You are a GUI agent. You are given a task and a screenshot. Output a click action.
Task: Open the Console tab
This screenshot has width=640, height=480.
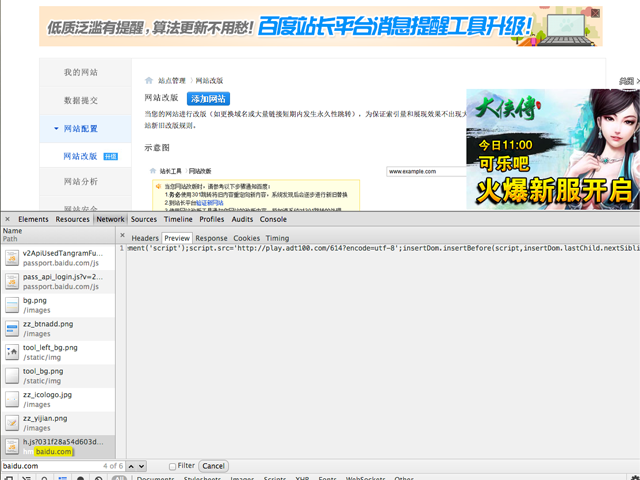pos(274,218)
